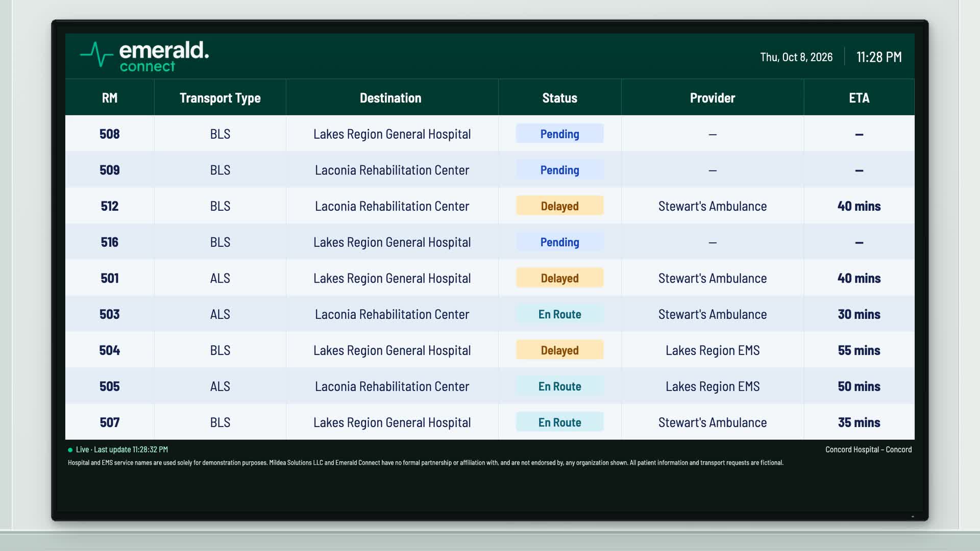Click the 30 mins ETA value

859,314
